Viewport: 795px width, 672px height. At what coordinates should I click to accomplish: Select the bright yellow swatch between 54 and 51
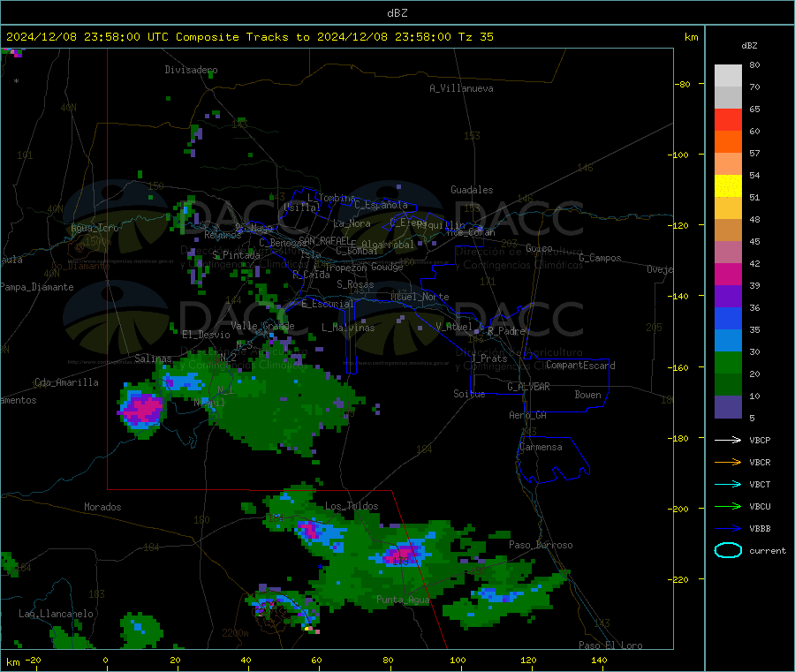(728, 186)
